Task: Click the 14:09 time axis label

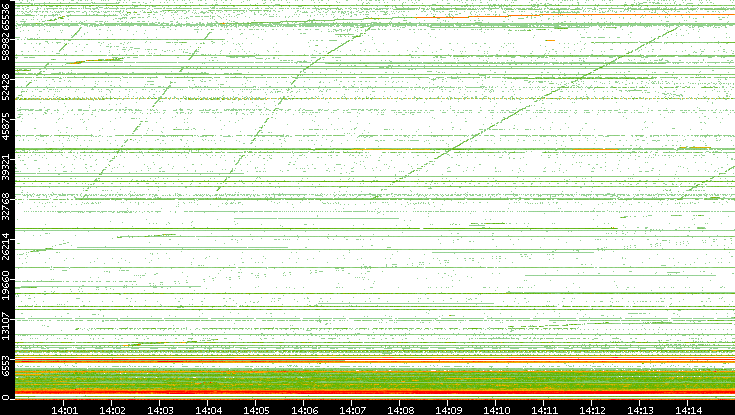Action: (x=448, y=410)
